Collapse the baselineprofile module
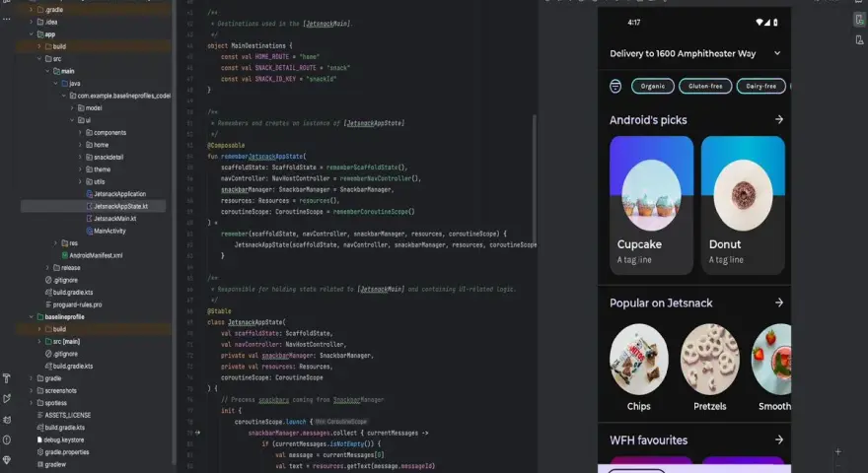Viewport: 868px width, 473px height. (x=32, y=317)
